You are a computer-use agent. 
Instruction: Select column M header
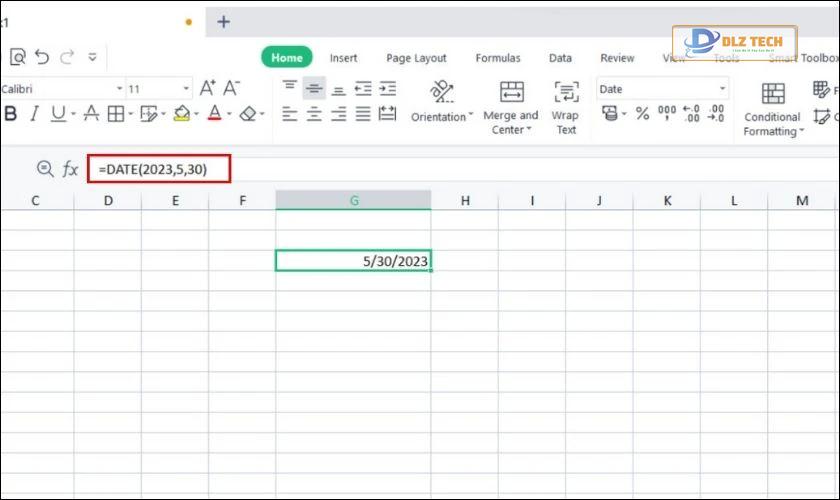coord(801,201)
